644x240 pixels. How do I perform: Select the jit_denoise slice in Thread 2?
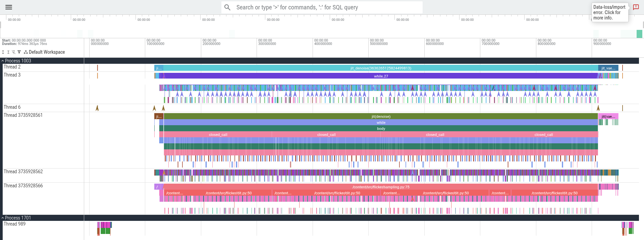tap(381, 68)
